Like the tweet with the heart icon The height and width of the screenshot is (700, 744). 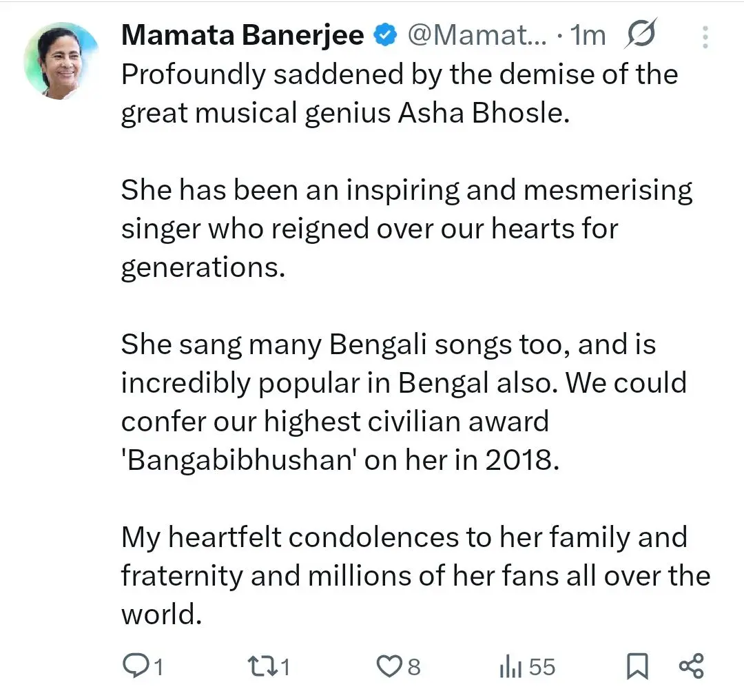point(390,666)
